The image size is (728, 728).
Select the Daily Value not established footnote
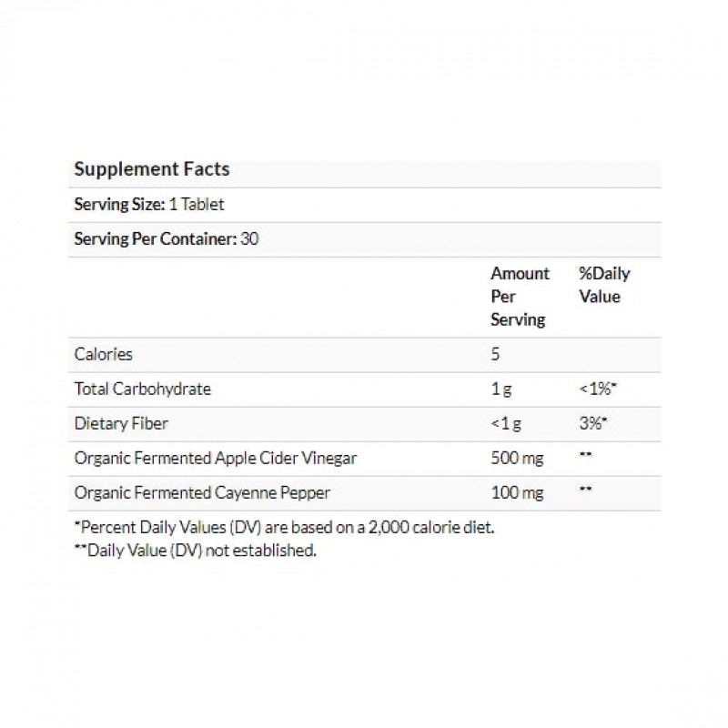click(195, 551)
